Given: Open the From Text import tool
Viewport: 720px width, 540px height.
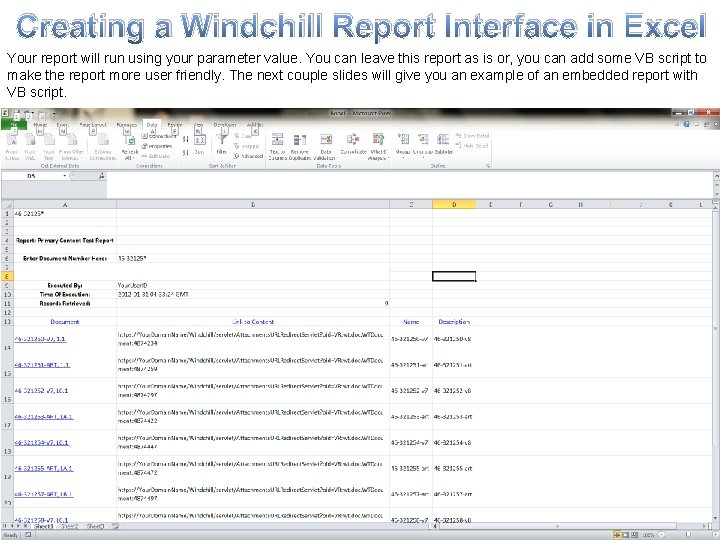Looking at the screenshot, I should 49,147.
